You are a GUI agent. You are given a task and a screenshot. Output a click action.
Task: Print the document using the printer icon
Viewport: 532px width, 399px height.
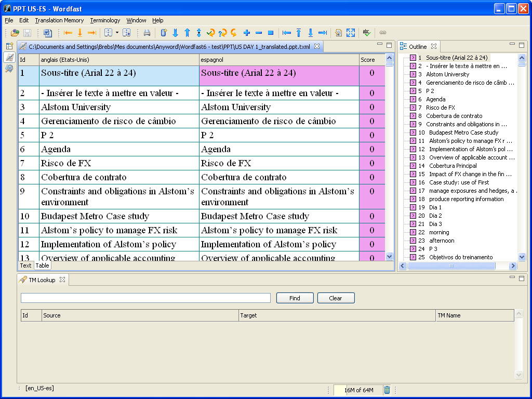147,33
